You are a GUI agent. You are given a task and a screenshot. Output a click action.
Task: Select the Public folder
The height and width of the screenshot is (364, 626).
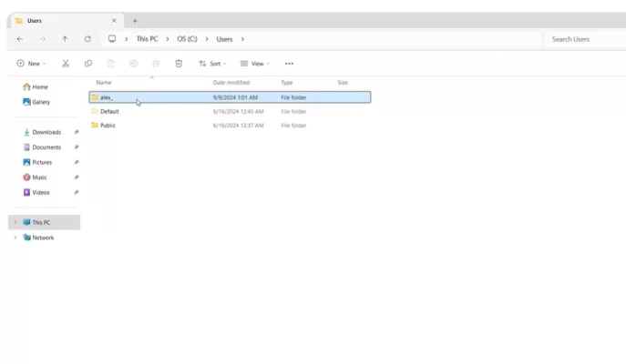108,126
